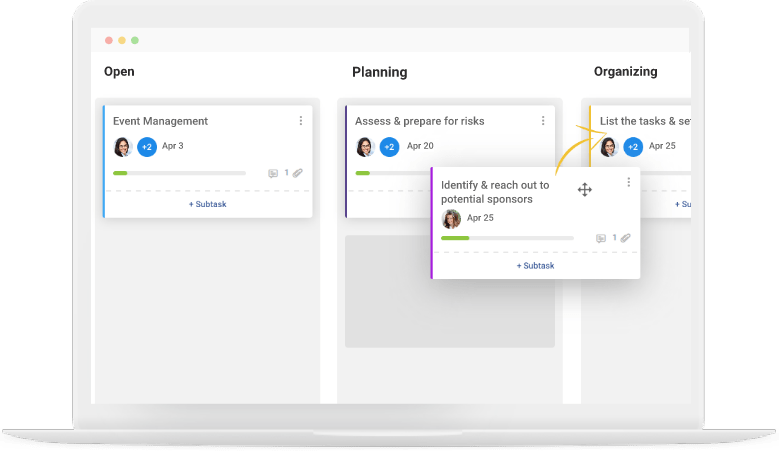Image resolution: width=779 pixels, height=451 pixels.
Task: Add a subtask to Event Management card
Action: click(x=208, y=204)
